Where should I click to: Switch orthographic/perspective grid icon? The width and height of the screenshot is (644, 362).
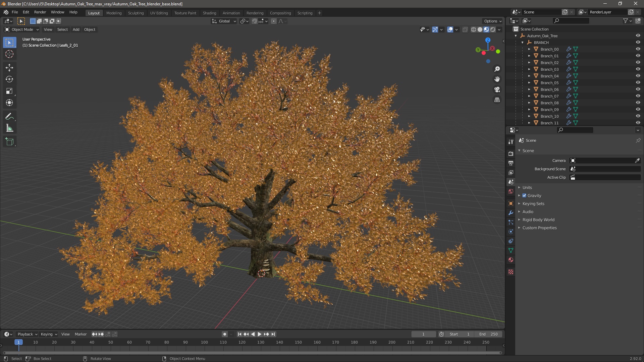click(497, 100)
